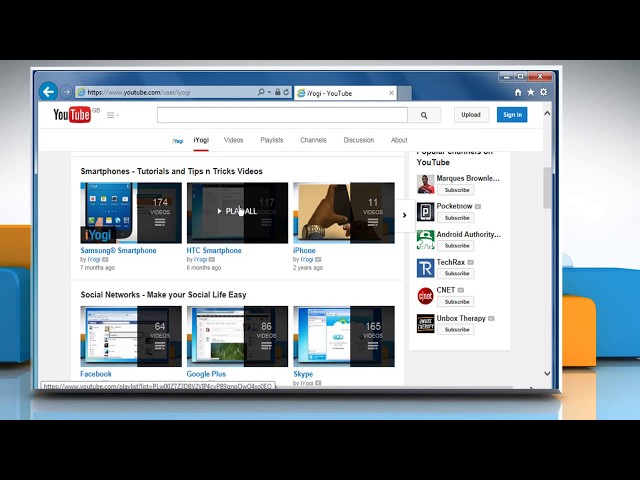Open the YouTube guide menu dropdown
640x480 pixels.
[x=113, y=116]
